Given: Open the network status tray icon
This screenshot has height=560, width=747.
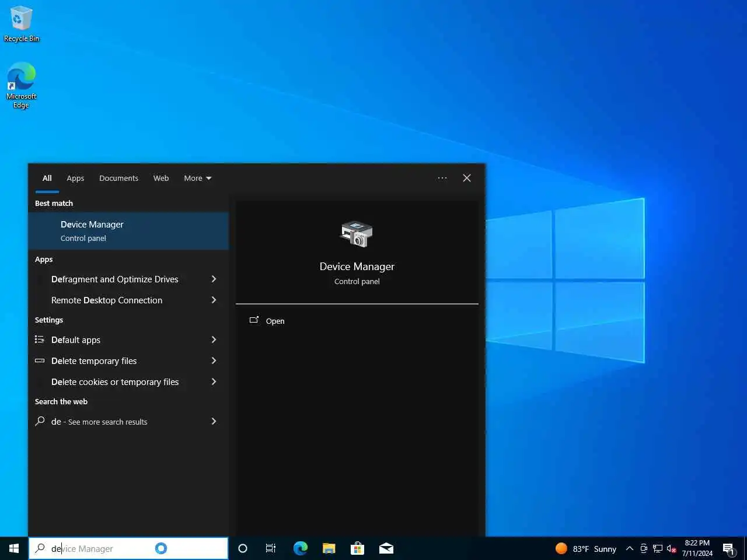Looking at the screenshot, I should tap(658, 548).
